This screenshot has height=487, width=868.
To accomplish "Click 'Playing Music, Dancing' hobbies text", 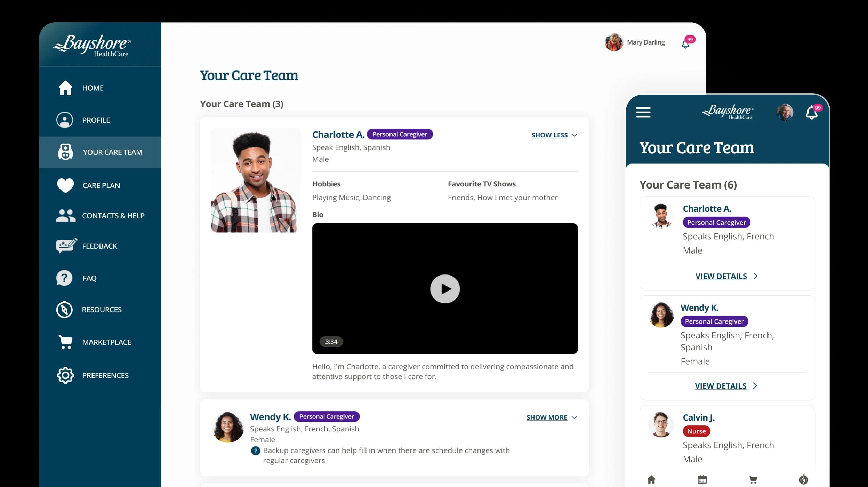I will (x=351, y=198).
